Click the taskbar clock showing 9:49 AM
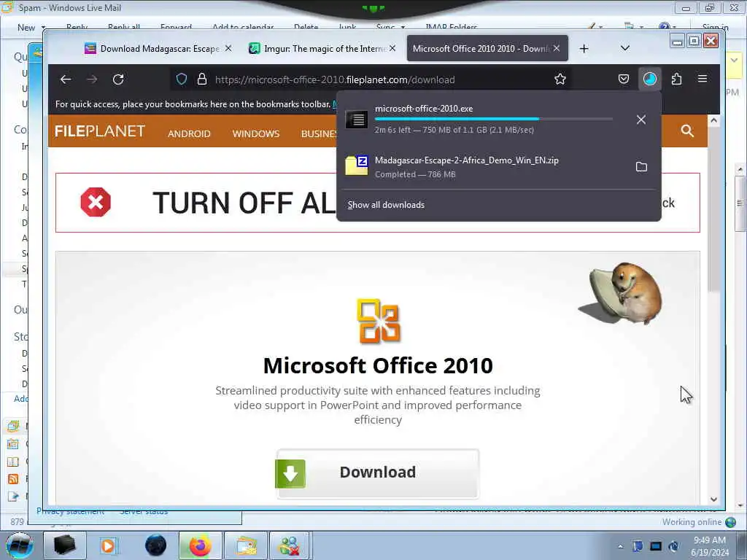Viewport: 747px width, 560px height. point(710,546)
